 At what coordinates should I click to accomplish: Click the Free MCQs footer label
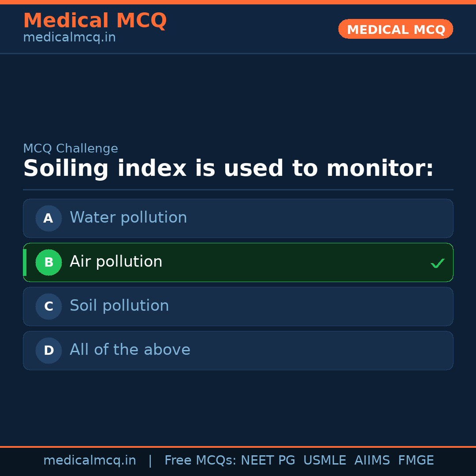click(200, 461)
